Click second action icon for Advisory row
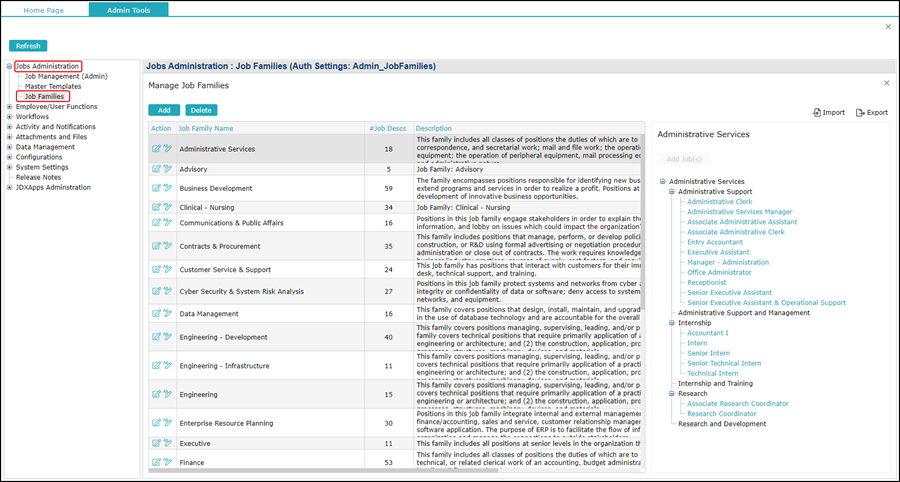Screen dimensions: 900x482 coord(167,169)
